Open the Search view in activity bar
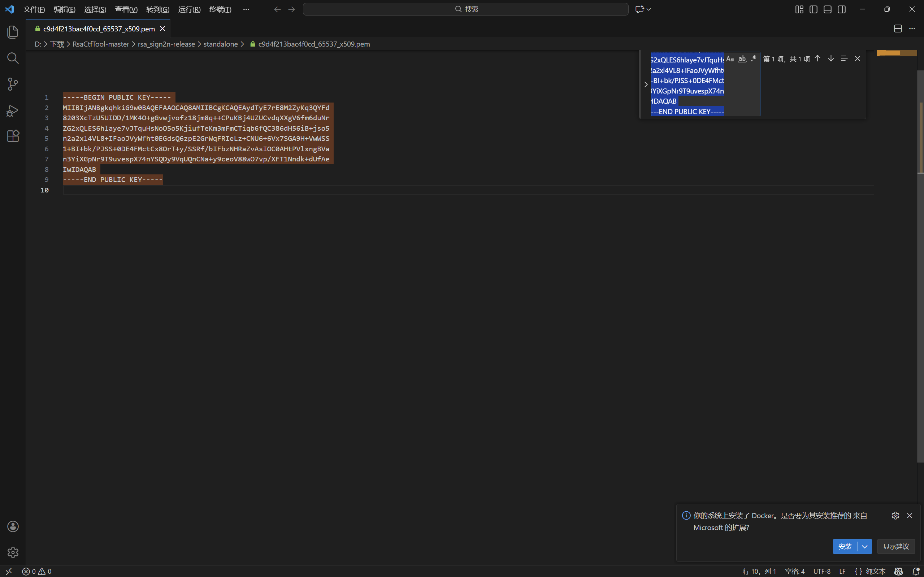The image size is (924, 577). tap(13, 58)
